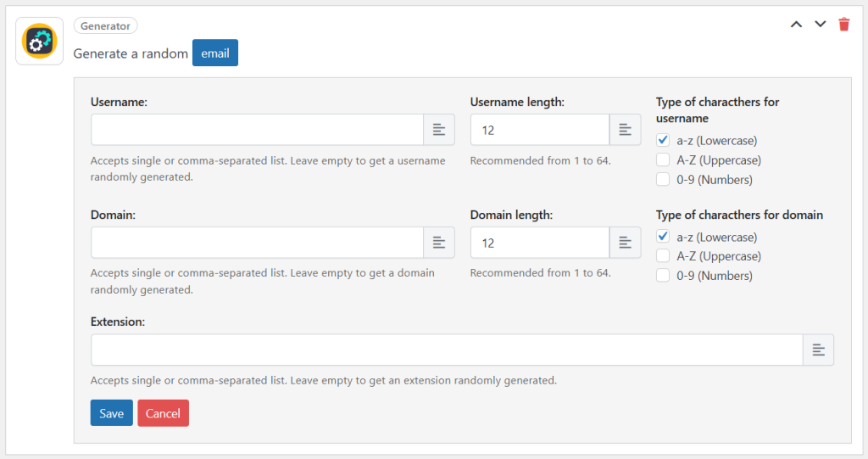Uncheck a-z Lowercase for domain

click(663, 237)
